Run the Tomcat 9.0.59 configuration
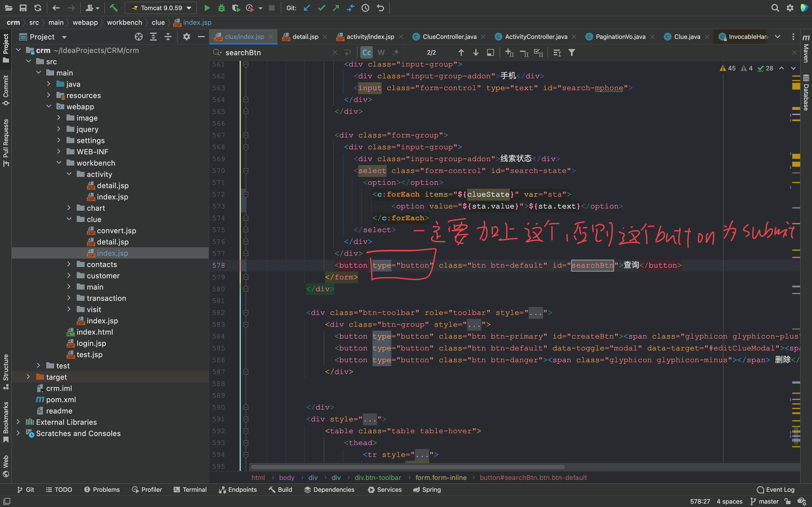Screen dimensions: 812x507 click(x=207, y=8)
